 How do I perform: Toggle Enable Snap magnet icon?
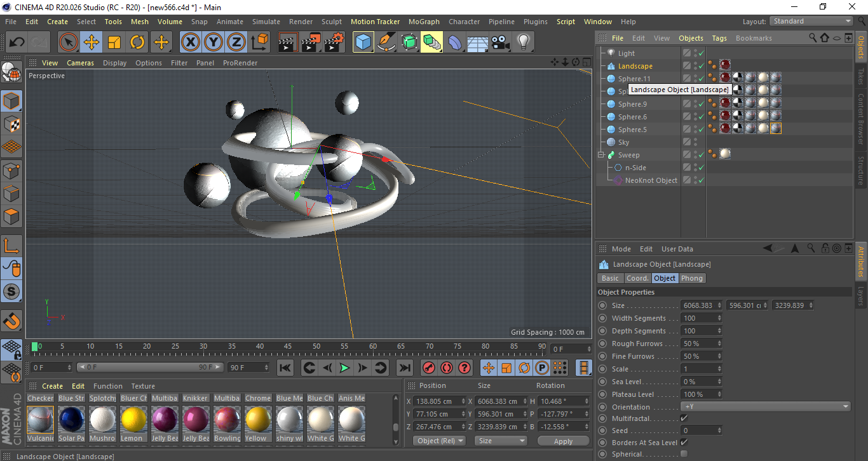tap(11, 321)
